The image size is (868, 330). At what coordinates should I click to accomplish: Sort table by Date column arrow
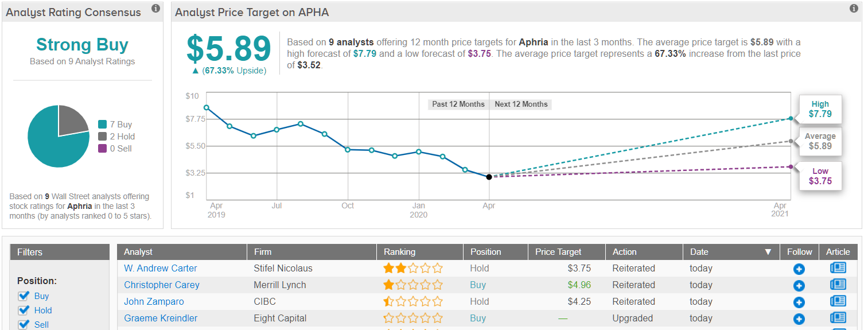768,252
